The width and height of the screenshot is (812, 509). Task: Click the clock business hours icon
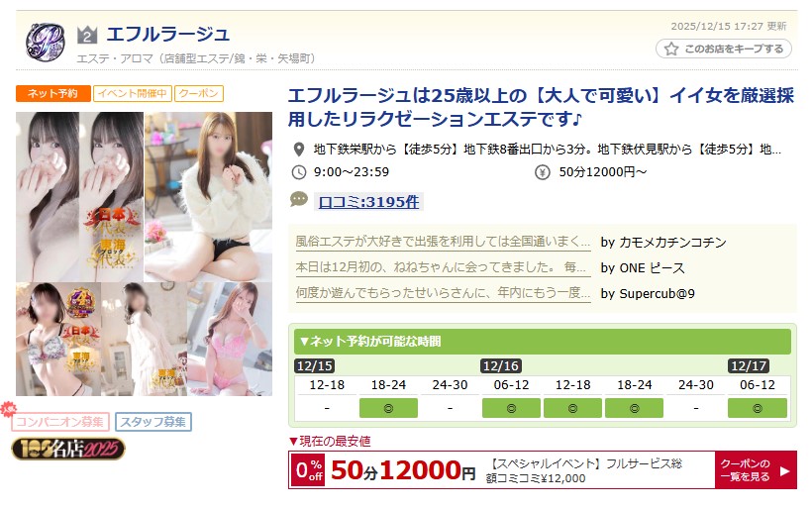299,172
